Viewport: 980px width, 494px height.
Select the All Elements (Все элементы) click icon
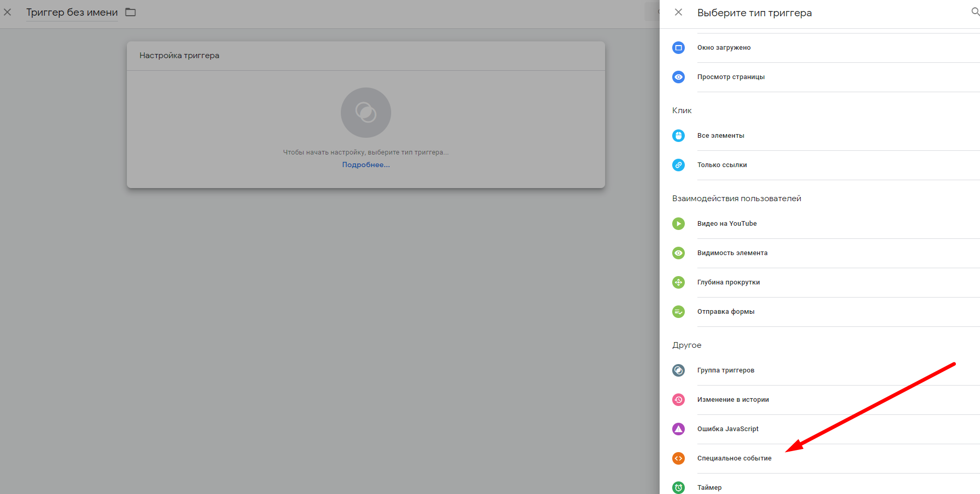(679, 136)
